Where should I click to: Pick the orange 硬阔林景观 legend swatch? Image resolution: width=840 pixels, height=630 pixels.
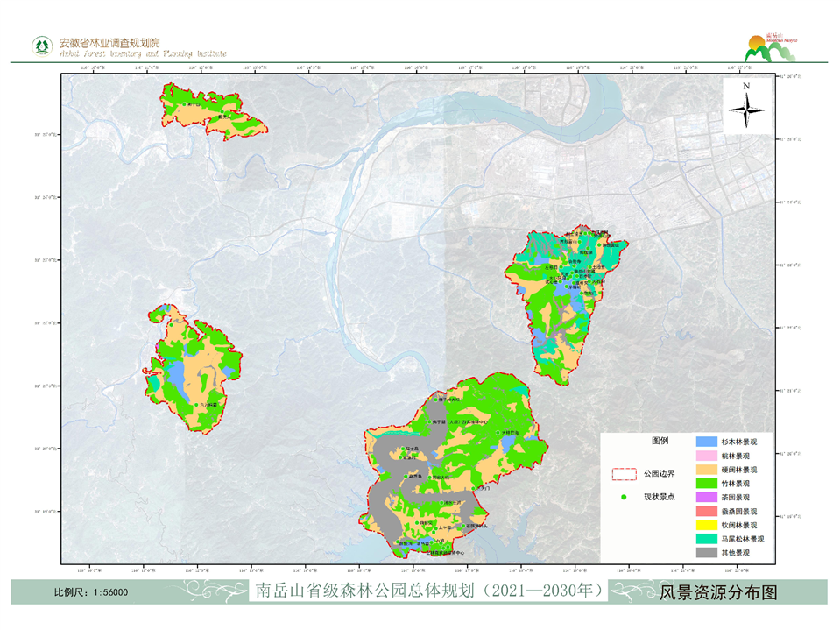[x=706, y=469]
